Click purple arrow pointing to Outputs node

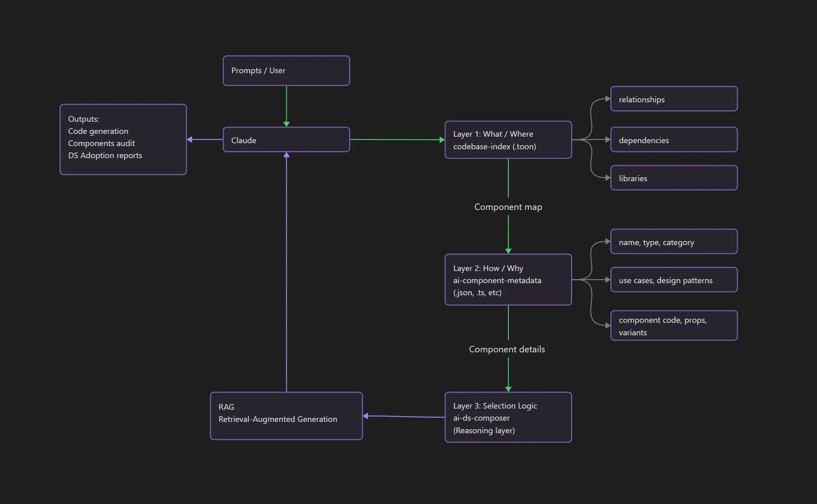(x=205, y=140)
